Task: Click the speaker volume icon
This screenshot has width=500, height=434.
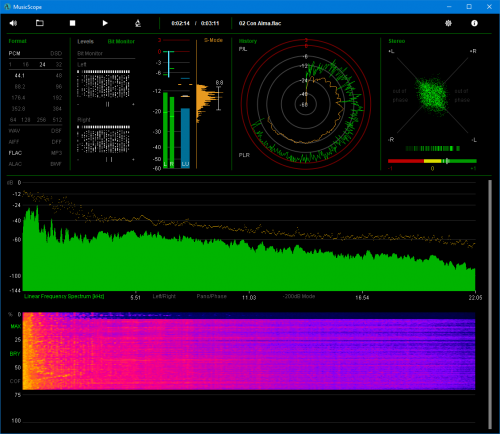Action: tap(13, 23)
